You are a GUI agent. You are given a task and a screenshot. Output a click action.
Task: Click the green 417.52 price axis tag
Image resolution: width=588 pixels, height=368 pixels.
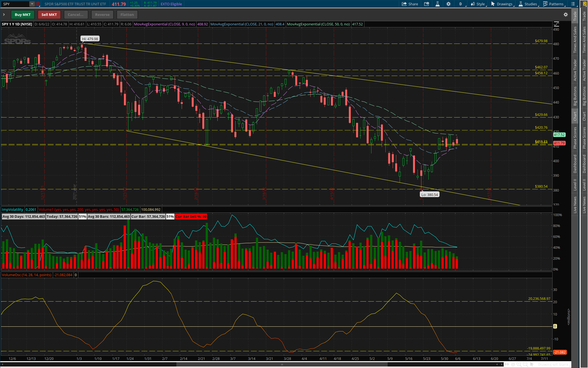coord(559,134)
